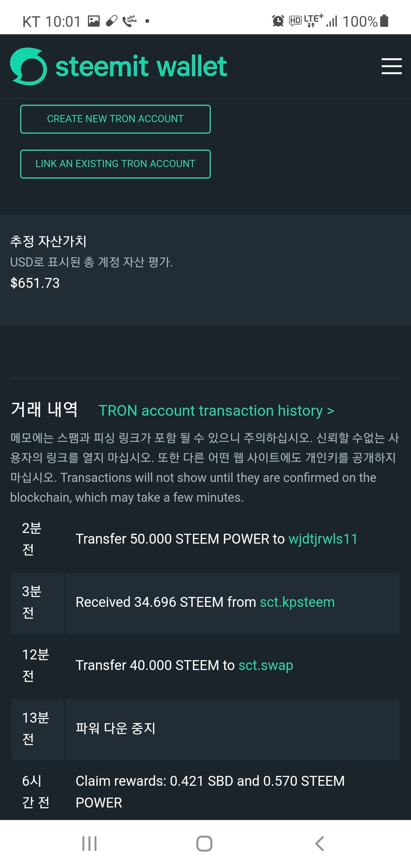Tap Android back navigation button
The image size is (411, 868).
pos(320,844)
